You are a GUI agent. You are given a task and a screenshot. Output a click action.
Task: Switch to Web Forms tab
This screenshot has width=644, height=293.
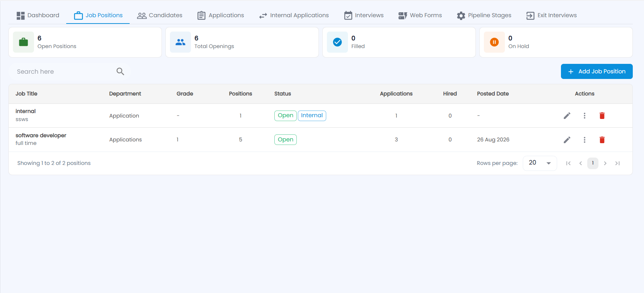click(x=420, y=15)
